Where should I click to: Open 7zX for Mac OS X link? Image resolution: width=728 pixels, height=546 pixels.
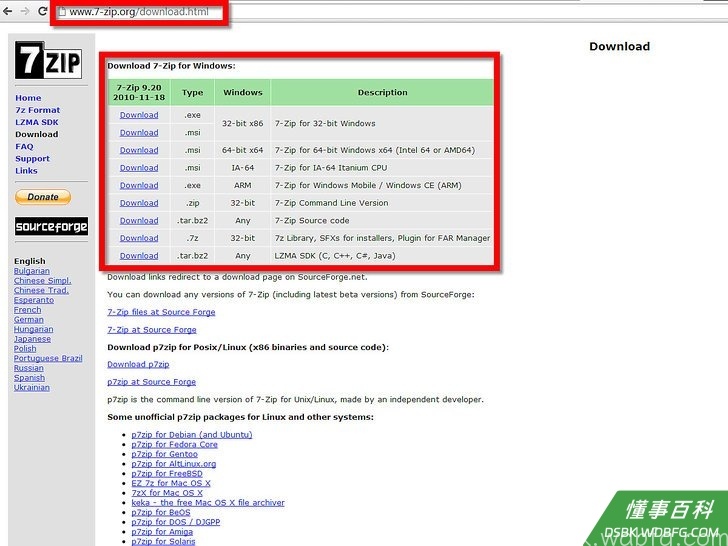[x=167, y=493]
